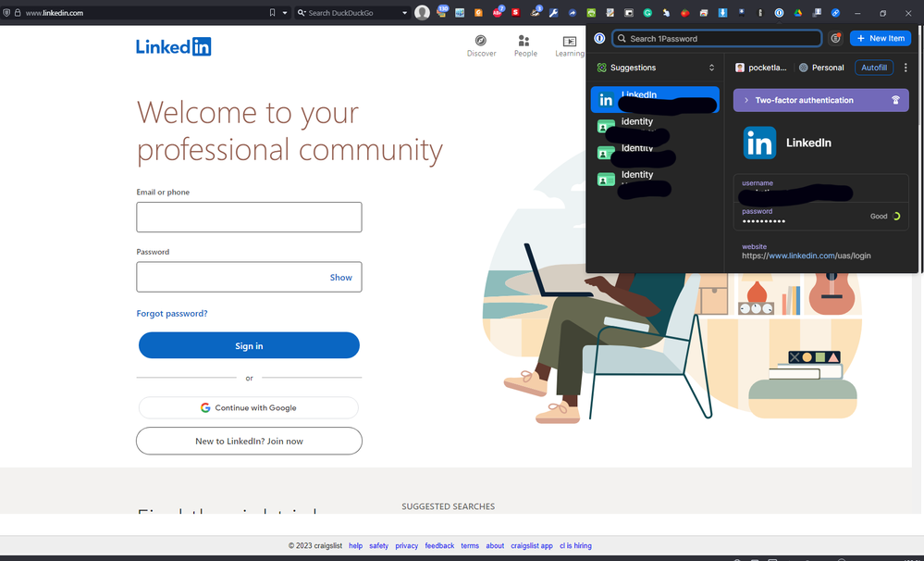Open the pocketla... account selector
This screenshot has height=561, width=924.
(761, 68)
